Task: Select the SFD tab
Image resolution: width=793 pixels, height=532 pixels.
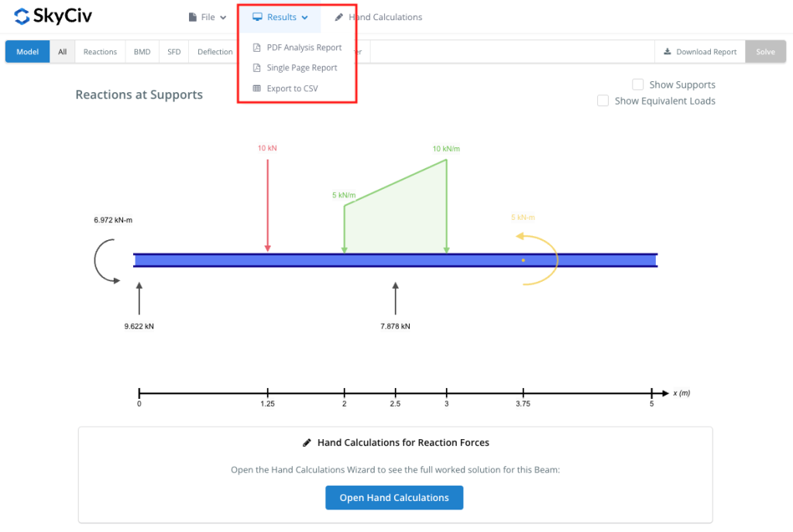Action: pos(174,52)
